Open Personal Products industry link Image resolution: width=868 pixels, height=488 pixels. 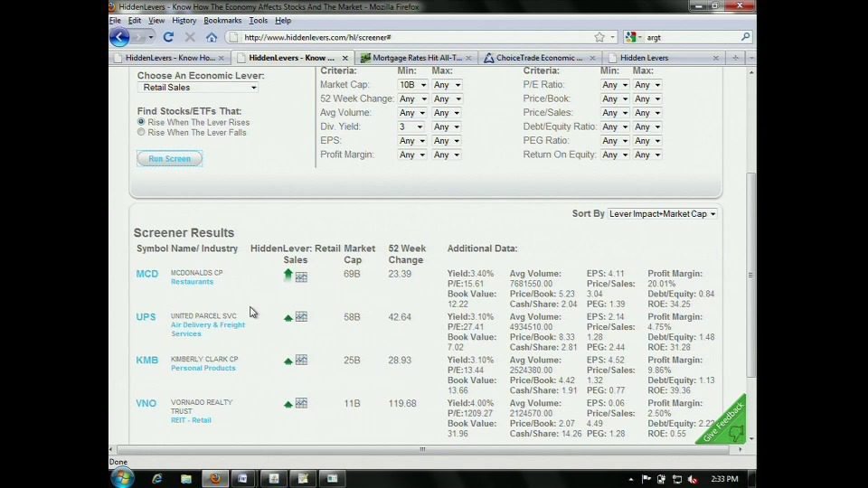click(x=203, y=368)
